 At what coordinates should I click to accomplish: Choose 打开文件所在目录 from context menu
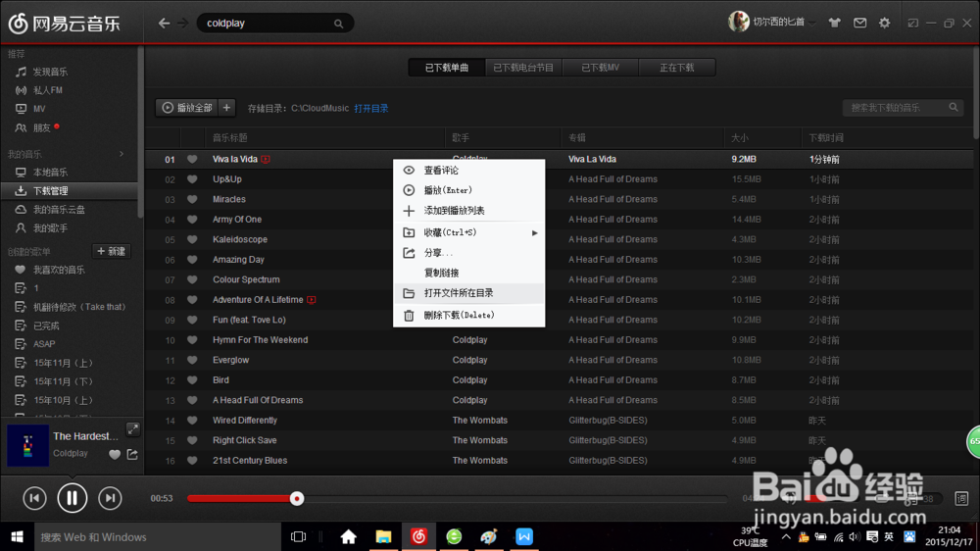click(x=468, y=293)
